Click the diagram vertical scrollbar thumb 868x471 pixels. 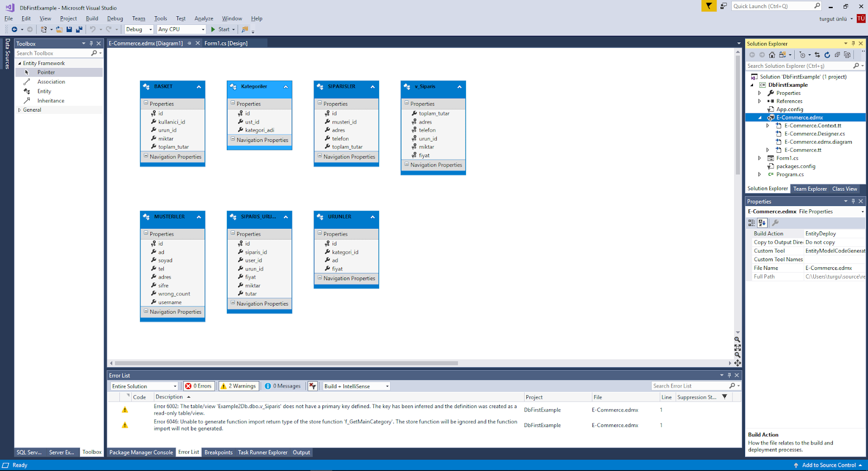point(738,115)
